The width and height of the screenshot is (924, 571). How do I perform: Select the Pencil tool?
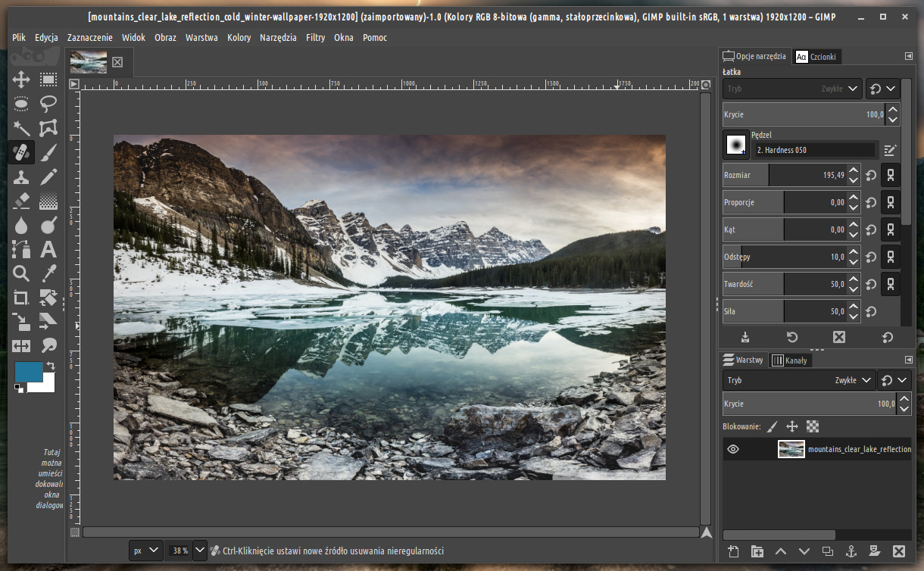point(48,176)
